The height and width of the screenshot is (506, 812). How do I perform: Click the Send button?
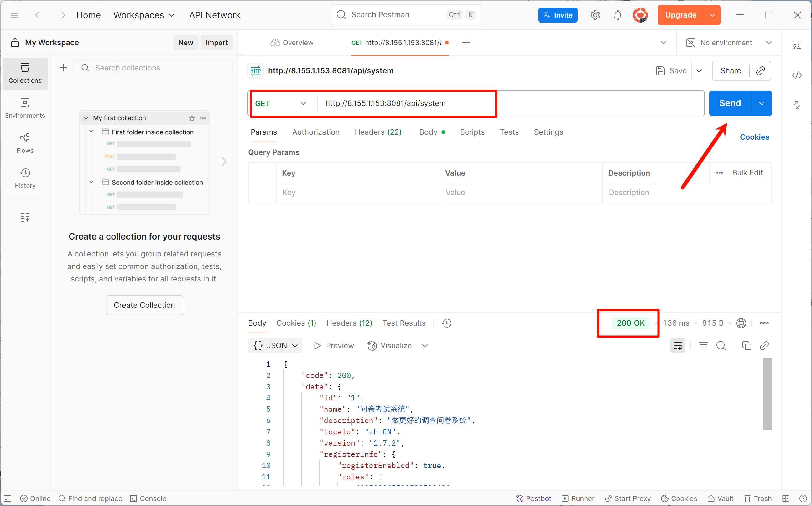(x=730, y=103)
